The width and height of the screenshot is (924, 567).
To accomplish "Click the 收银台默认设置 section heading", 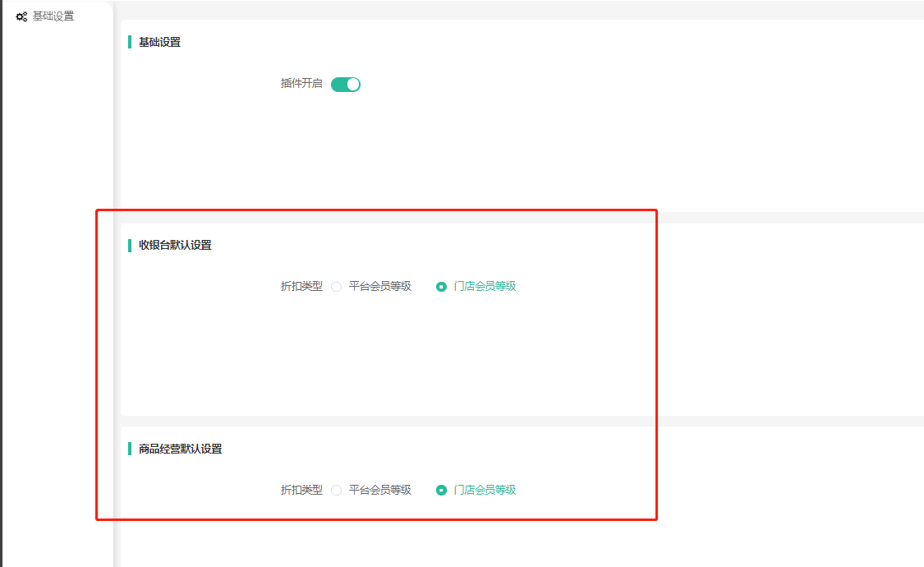I will 175,245.
